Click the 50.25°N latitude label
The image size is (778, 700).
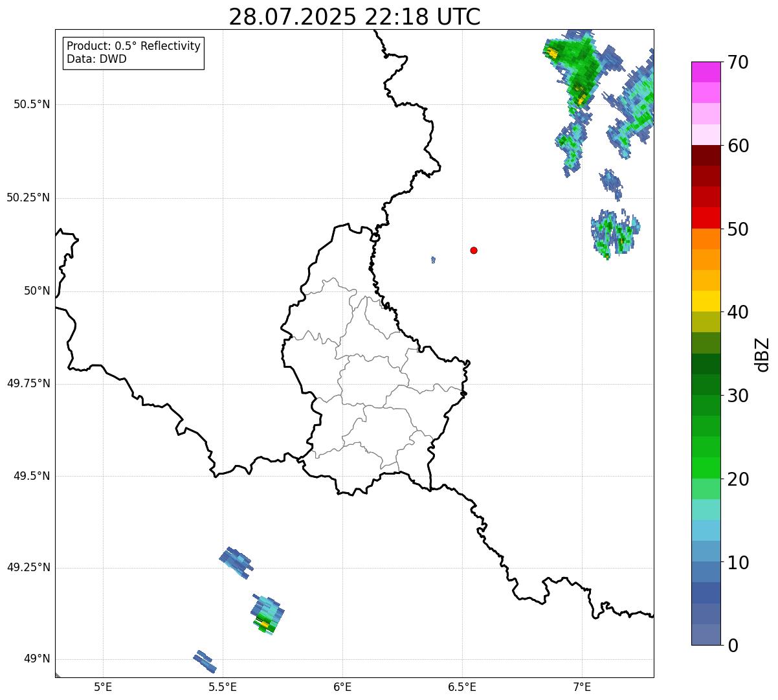point(28,198)
